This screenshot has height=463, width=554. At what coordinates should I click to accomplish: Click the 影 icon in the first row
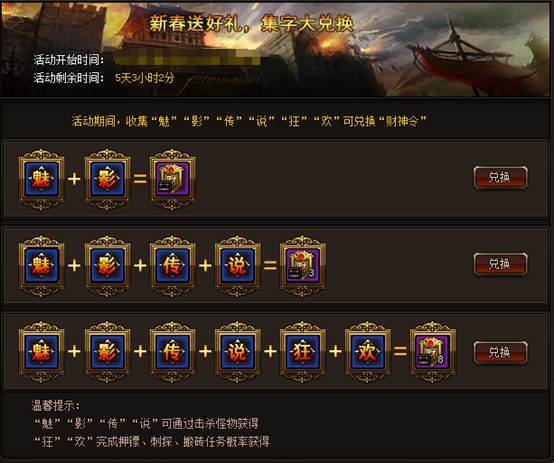pyautogui.click(x=107, y=179)
